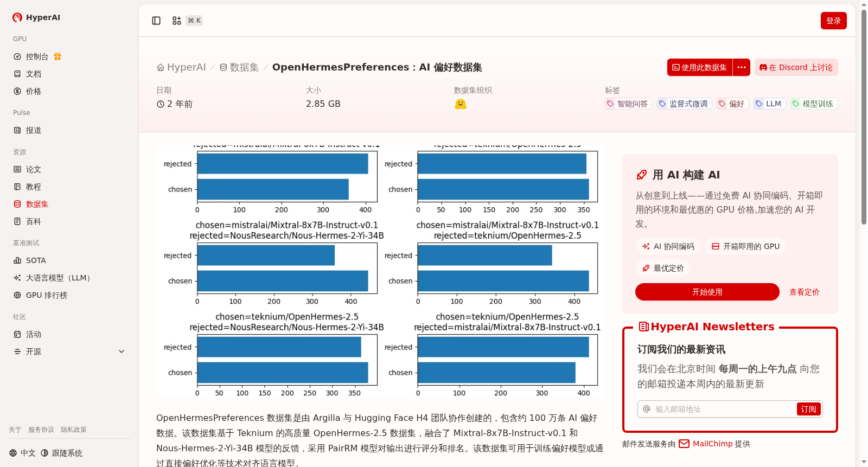The image size is (868, 467).
Task: Click the clock icon beside 2 年前
Action: point(161,104)
